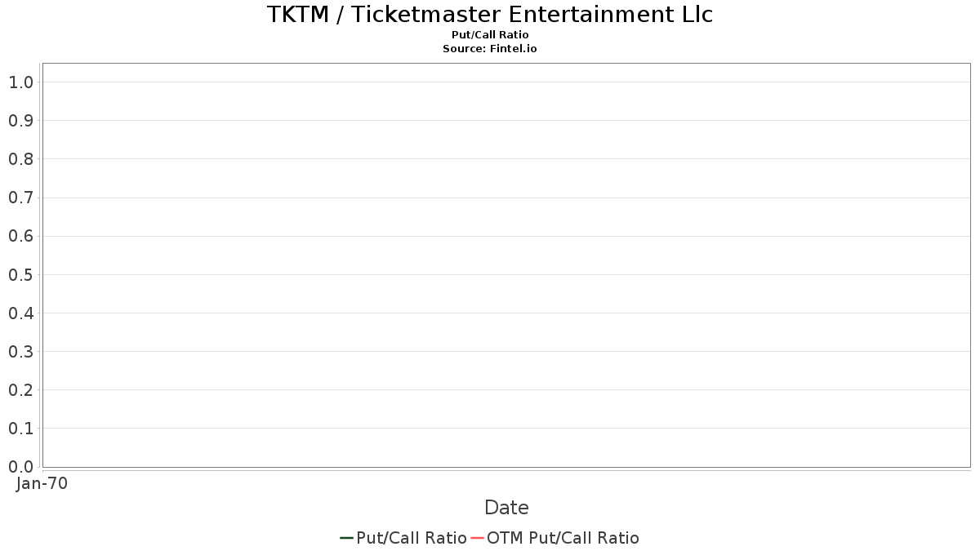This screenshot has height=551, width=980.
Task: Click the 0.0 y-axis tick label
Action: pos(21,467)
